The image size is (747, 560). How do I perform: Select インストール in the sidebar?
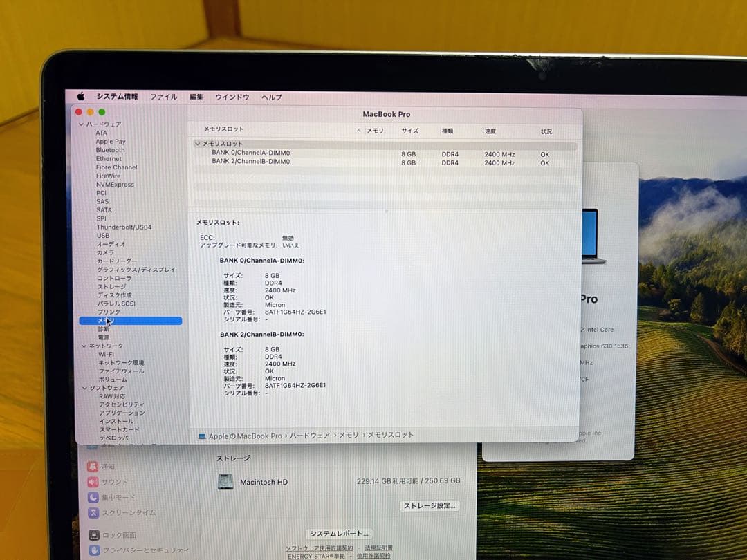116,422
